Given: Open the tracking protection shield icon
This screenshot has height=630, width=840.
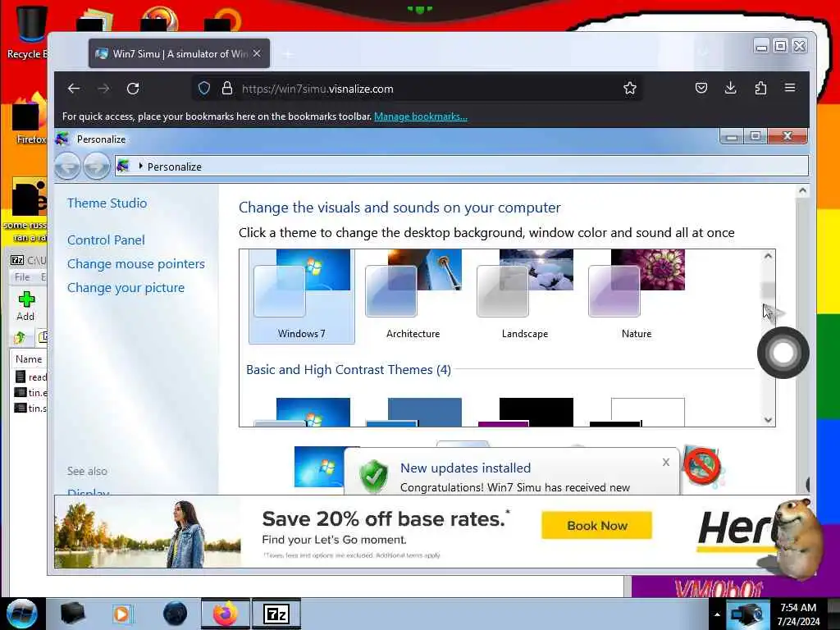Looking at the screenshot, I should point(204,89).
